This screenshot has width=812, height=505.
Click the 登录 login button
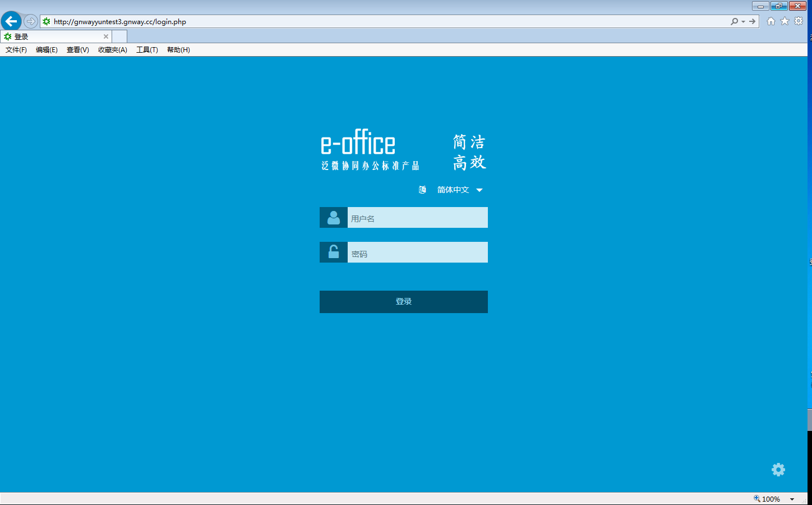(x=404, y=302)
